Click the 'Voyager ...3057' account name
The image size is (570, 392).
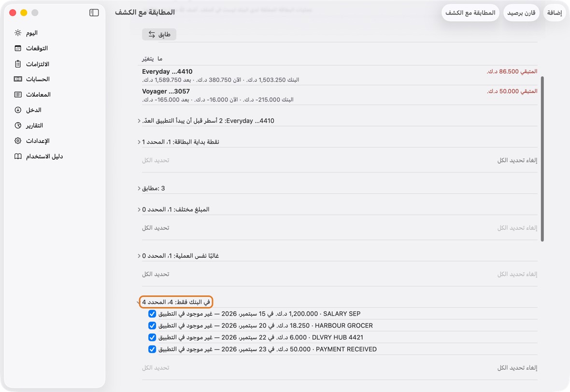pos(166,91)
